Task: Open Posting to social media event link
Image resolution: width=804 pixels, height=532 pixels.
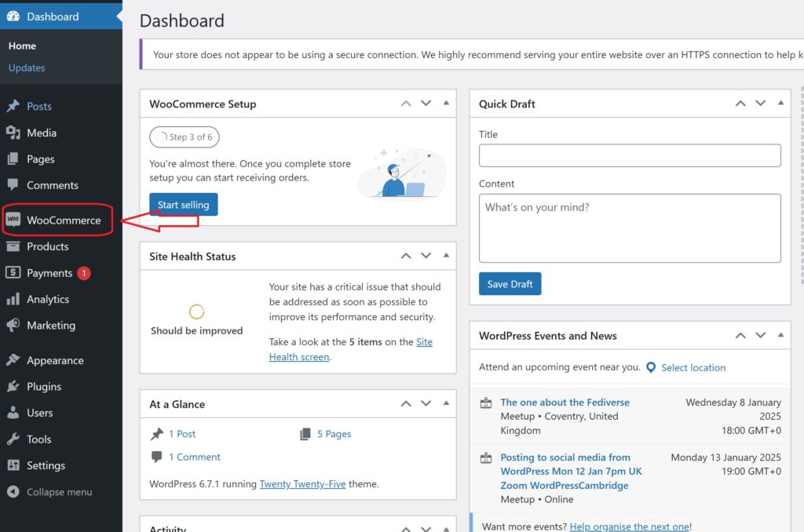Action: pos(572,471)
